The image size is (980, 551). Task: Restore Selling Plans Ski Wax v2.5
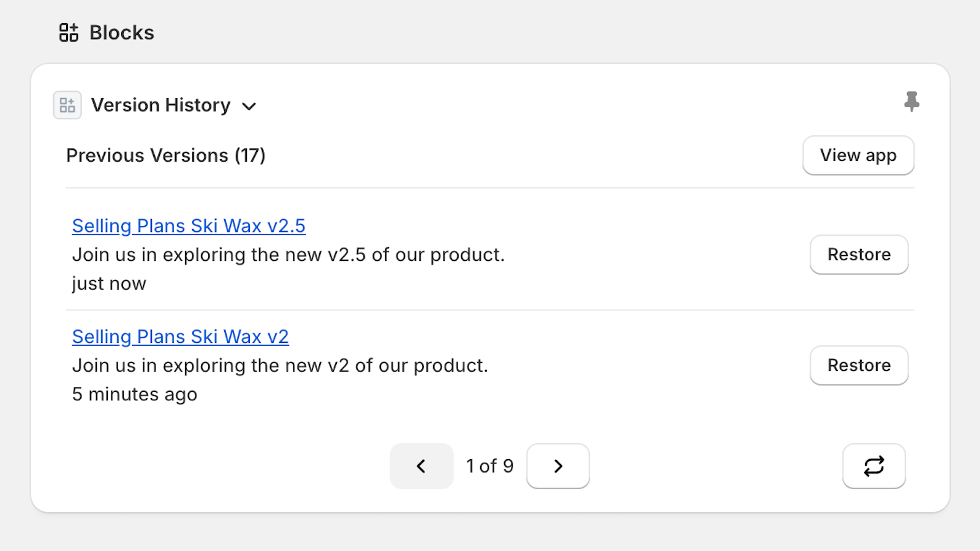(x=859, y=255)
